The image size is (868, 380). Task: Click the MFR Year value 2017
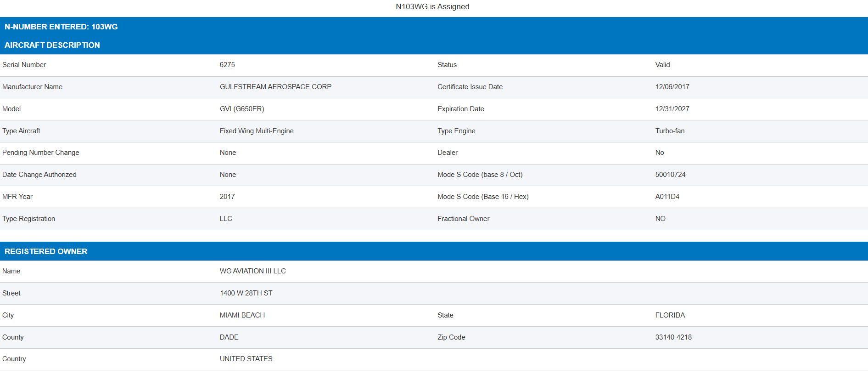pyautogui.click(x=227, y=197)
